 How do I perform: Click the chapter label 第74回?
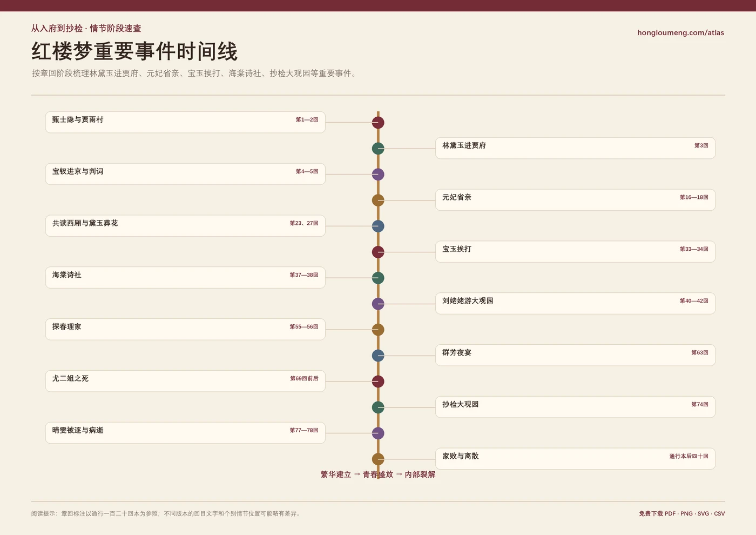tap(700, 405)
